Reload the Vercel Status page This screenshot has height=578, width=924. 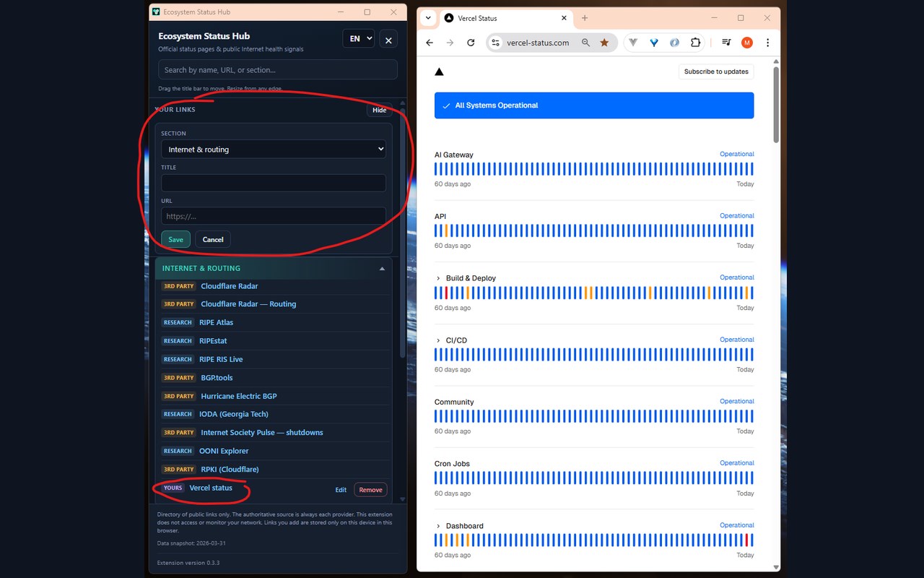471,43
